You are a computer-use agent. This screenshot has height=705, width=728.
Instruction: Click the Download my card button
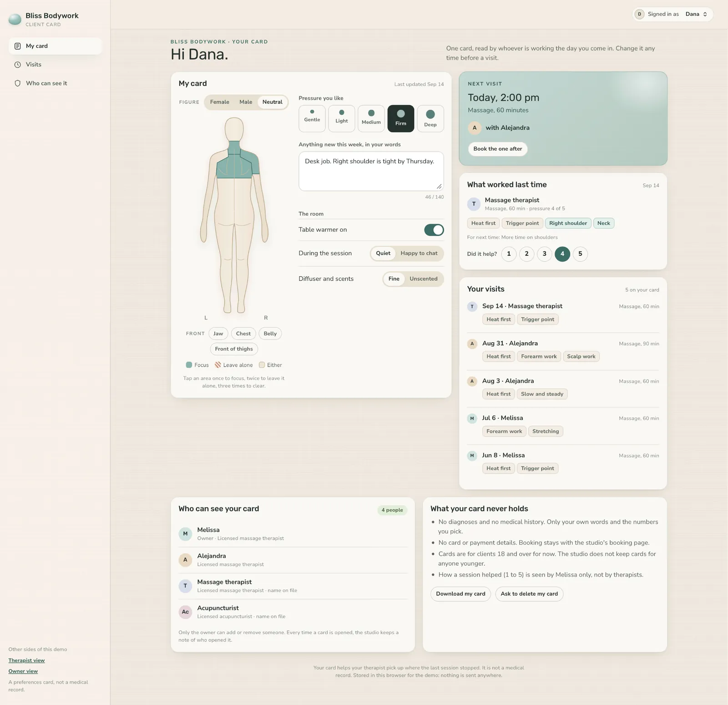coord(460,594)
